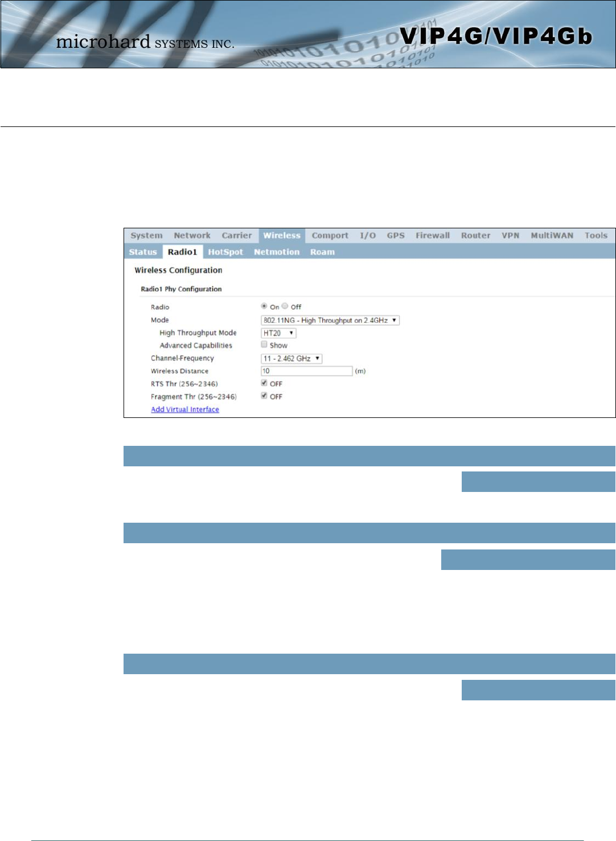Click the Advanced Capabilities label
The image size is (616, 841).
(x=196, y=346)
